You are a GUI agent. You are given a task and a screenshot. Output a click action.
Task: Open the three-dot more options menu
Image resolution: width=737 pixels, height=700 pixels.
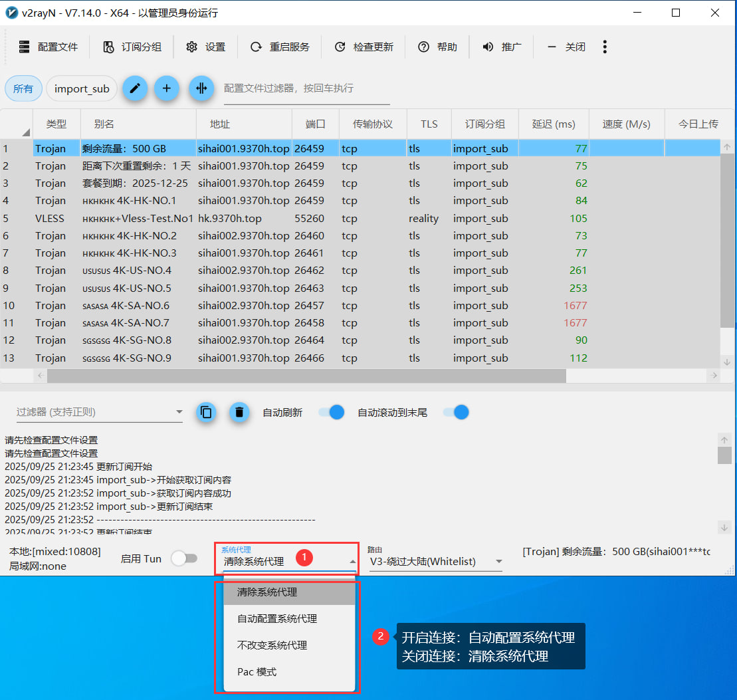point(604,47)
